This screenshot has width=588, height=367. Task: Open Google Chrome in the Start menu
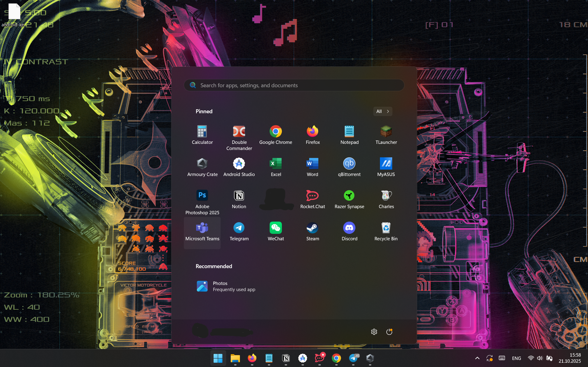tap(276, 135)
